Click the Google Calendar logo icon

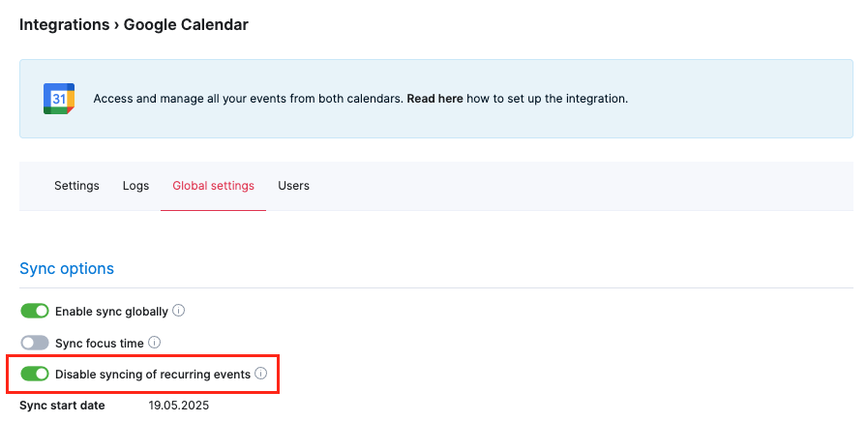[x=59, y=99]
